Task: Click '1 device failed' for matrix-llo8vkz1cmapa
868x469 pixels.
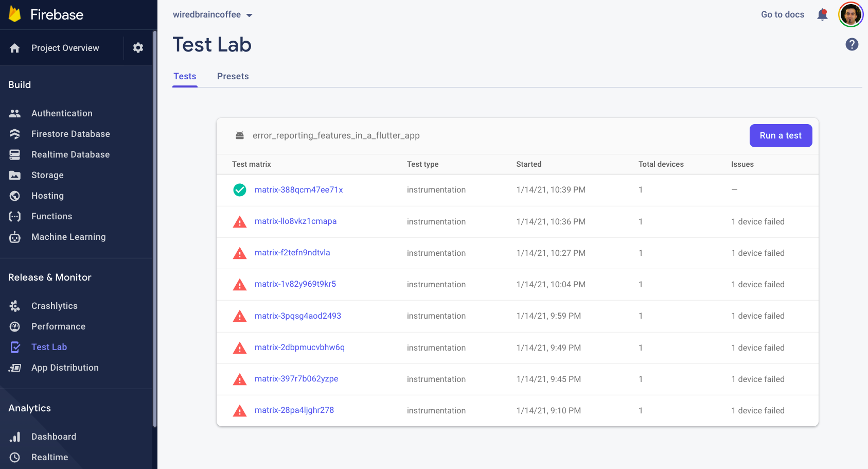Action: [758, 221]
